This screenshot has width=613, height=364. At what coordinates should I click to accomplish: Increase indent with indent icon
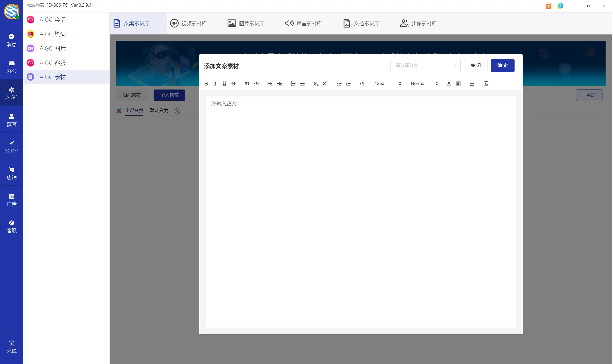click(348, 84)
